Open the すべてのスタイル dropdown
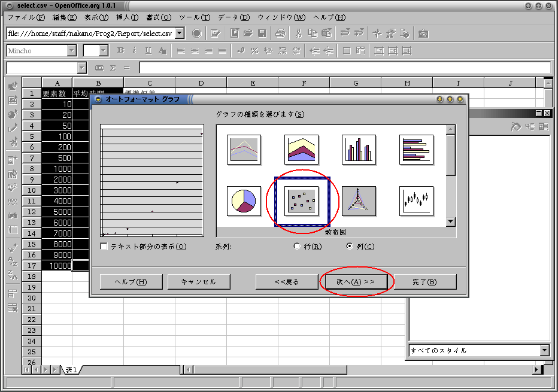Image resolution: width=558 pixels, height=392 pixels. 544,350
